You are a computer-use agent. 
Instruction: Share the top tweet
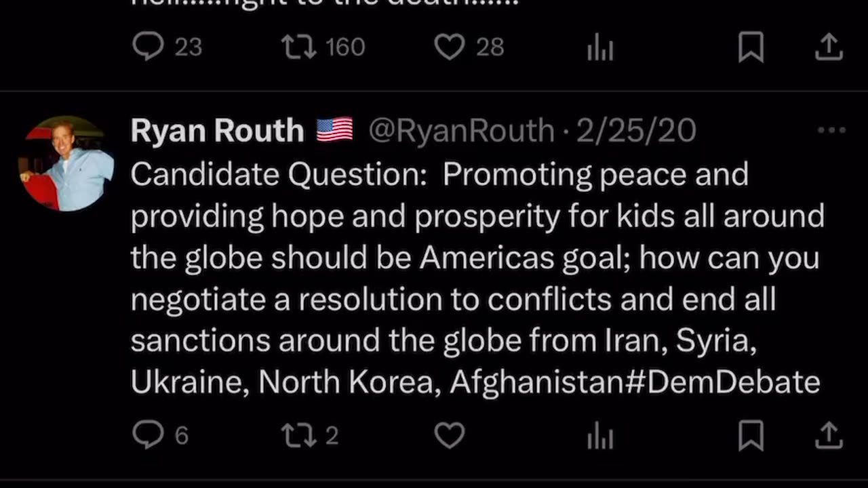click(x=829, y=47)
